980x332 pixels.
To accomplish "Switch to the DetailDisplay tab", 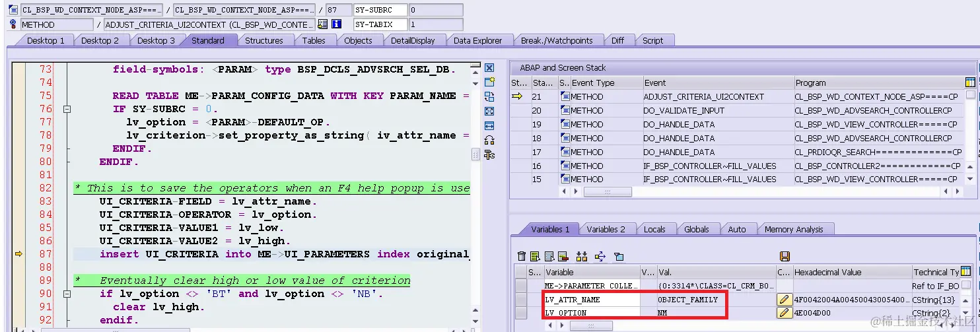I will [x=413, y=40].
